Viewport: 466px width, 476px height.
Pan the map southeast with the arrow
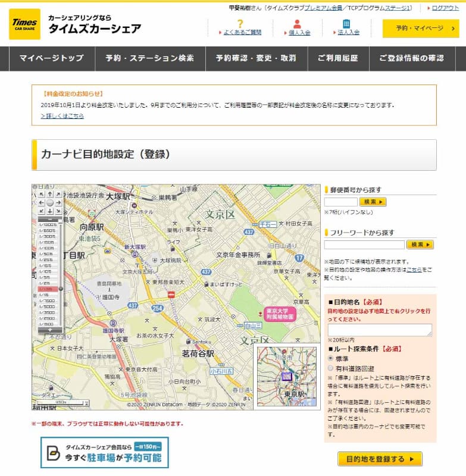click(58, 211)
